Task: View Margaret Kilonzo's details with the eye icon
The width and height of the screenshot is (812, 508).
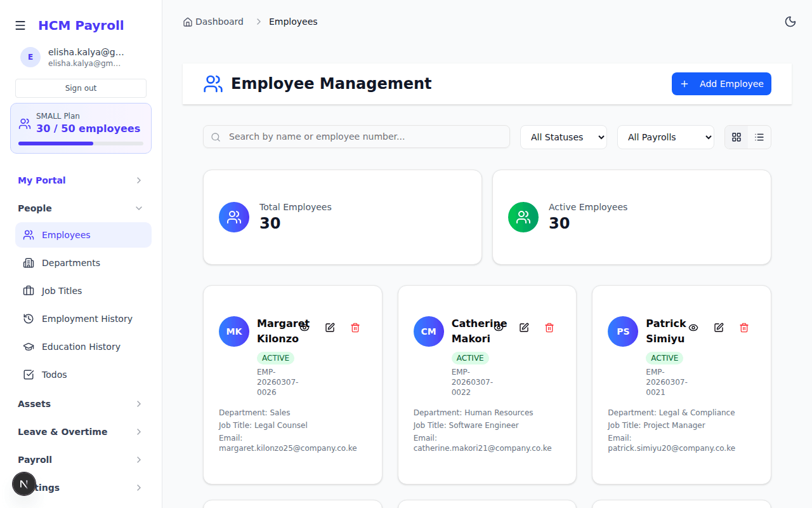Action: point(304,326)
